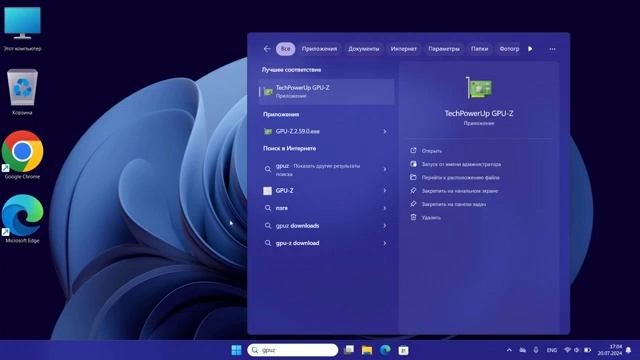
Task: Pin GPU-Z to Start screen
Action: pos(454,191)
